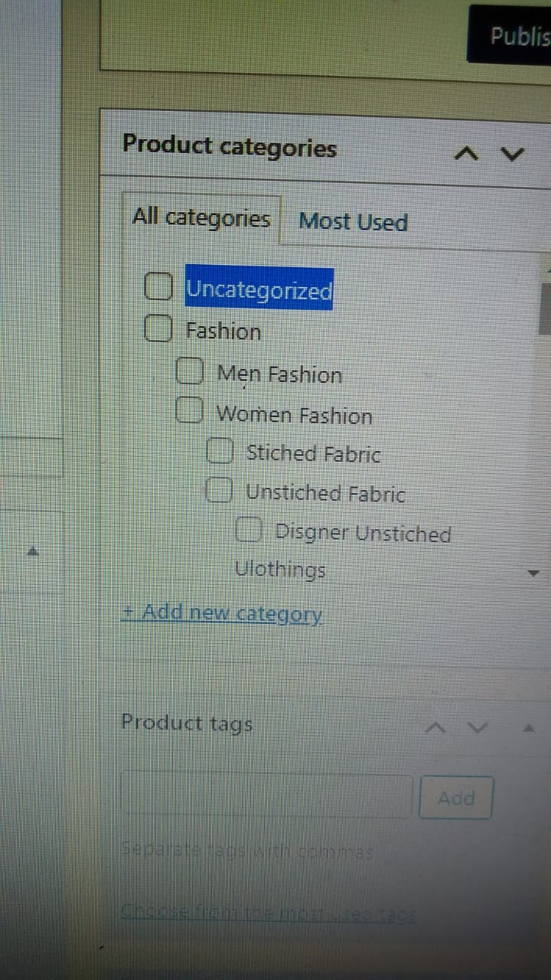
Task: Check Stiched Fabric subcategory
Action: (x=220, y=451)
